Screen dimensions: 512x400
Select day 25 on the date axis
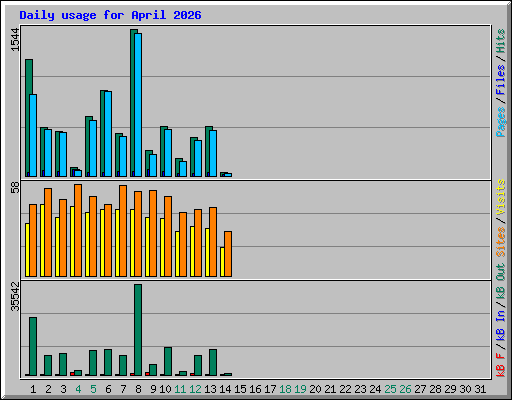tap(390, 389)
